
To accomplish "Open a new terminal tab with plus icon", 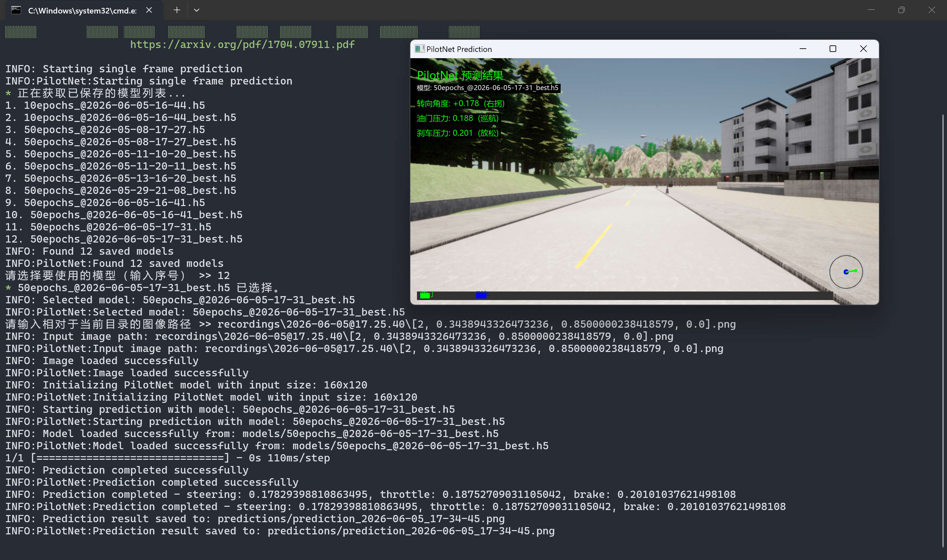I will (x=177, y=10).
